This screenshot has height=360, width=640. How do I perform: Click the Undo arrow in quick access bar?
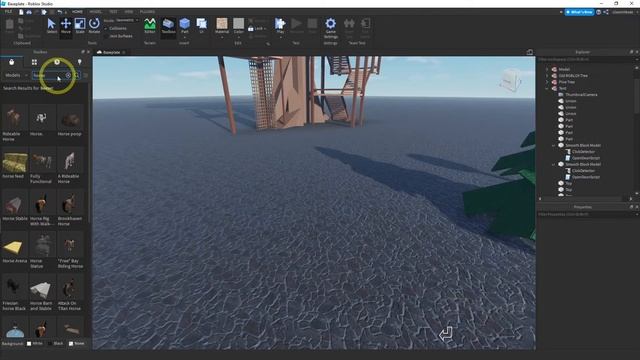60,12
